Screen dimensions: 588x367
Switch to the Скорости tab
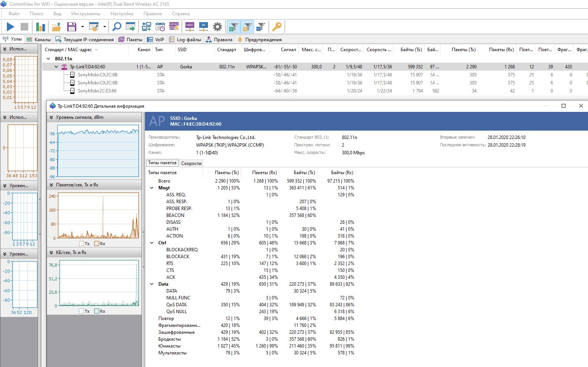[x=191, y=163]
